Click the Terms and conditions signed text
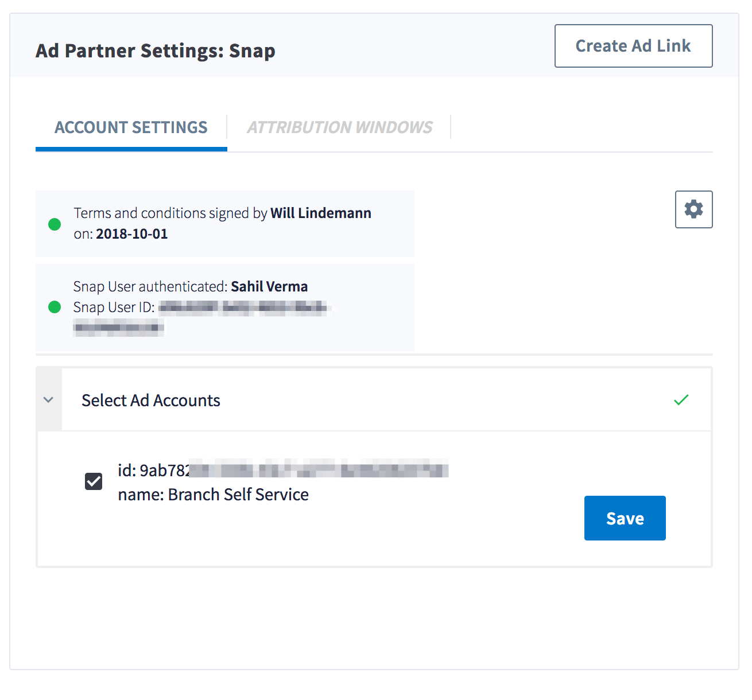Image resolution: width=752 pixels, height=700 pixels. 170,213
